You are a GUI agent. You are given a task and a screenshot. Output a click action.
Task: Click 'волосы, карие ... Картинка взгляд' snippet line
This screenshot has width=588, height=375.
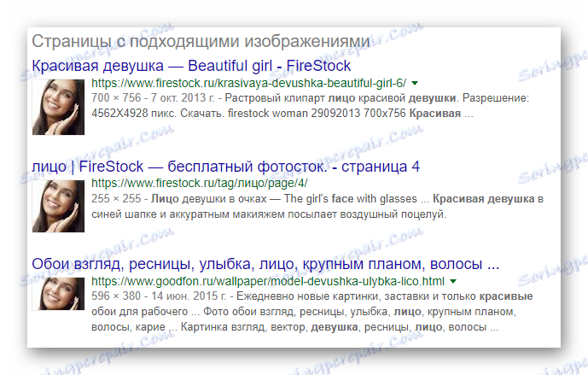coord(295,327)
